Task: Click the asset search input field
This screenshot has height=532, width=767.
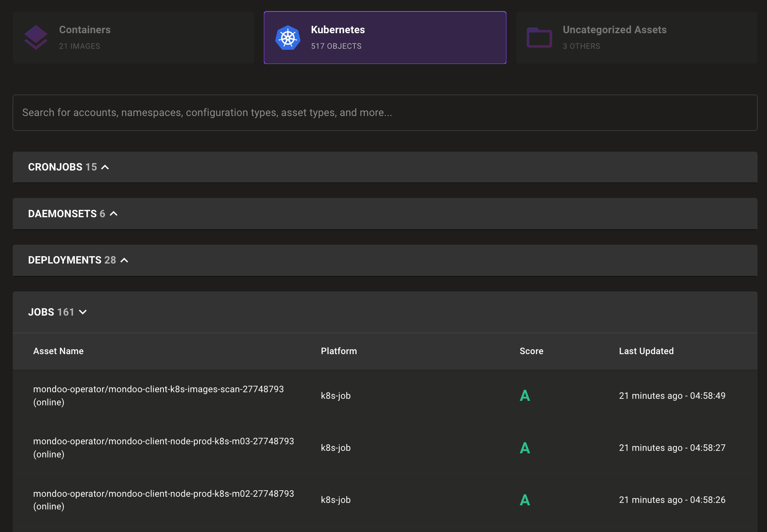Action: click(x=385, y=113)
